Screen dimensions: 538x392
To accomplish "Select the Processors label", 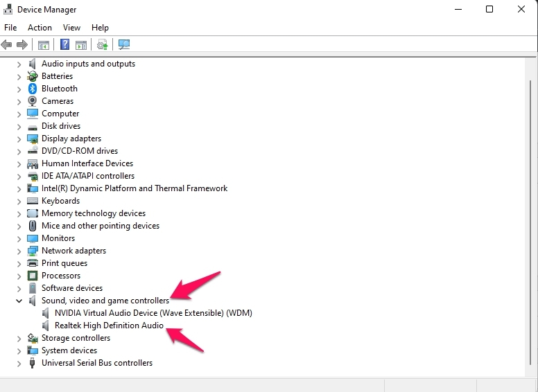I will (x=61, y=276).
